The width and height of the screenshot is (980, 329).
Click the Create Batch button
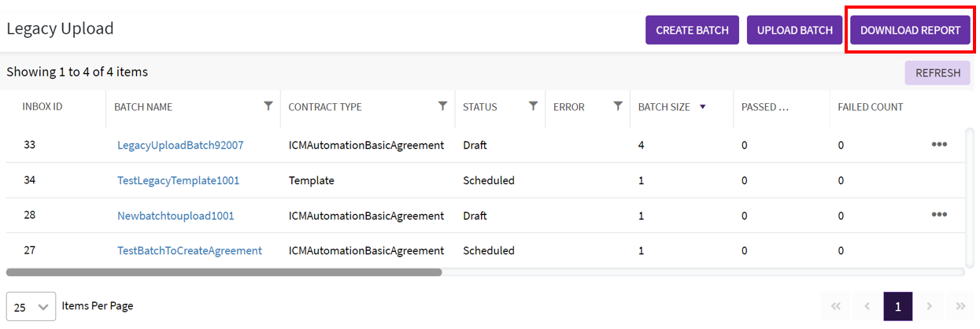(692, 31)
